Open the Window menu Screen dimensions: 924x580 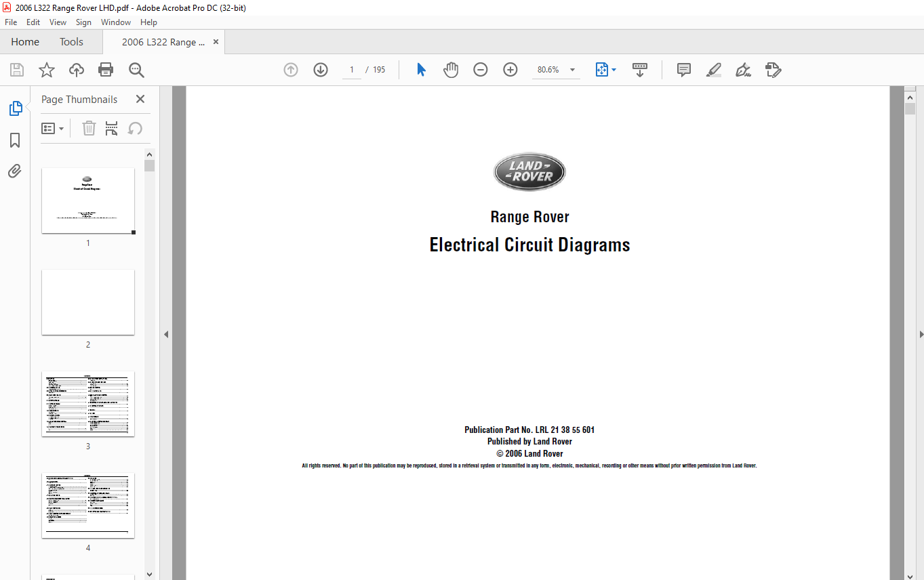click(x=116, y=22)
